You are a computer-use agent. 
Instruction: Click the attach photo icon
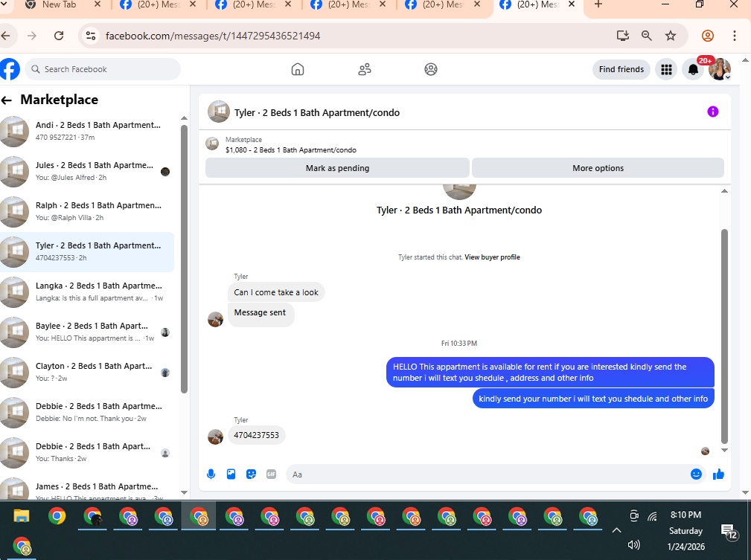point(231,474)
